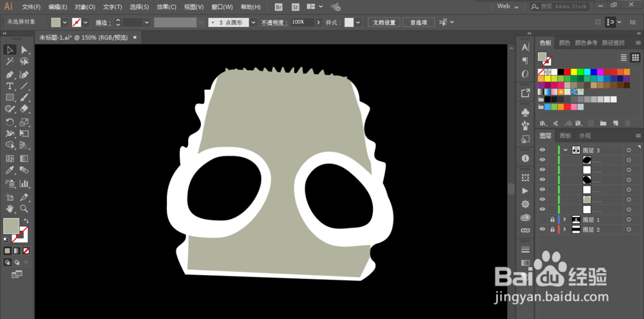The width and height of the screenshot is (644, 319).
Task: Collapse the 图层 3 layer group
Action: 565,150
